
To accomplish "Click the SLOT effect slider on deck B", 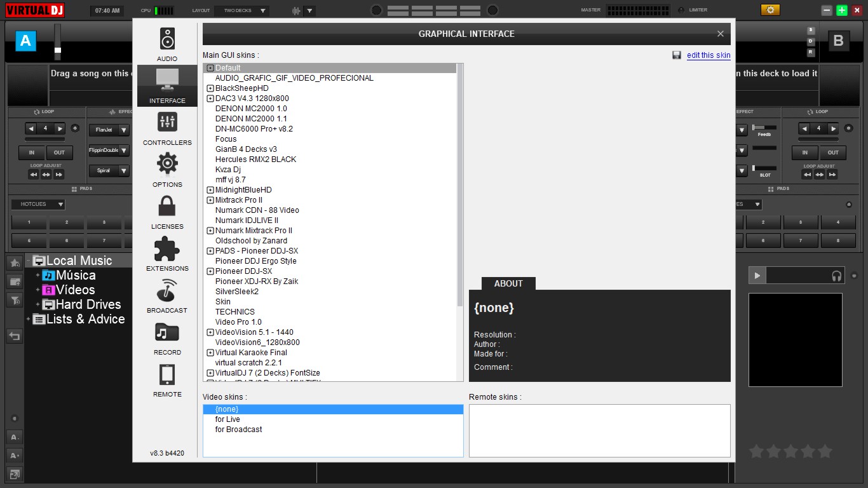I will pos(764,168).
